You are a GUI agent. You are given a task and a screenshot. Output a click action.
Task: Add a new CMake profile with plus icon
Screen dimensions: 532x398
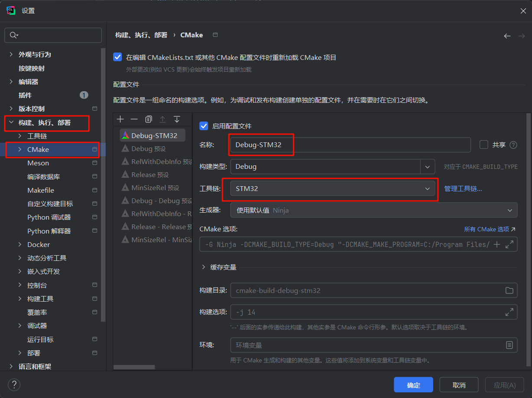[121, 119]
